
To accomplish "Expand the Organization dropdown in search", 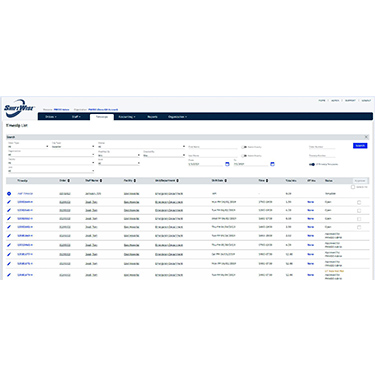I will point(51,155).
